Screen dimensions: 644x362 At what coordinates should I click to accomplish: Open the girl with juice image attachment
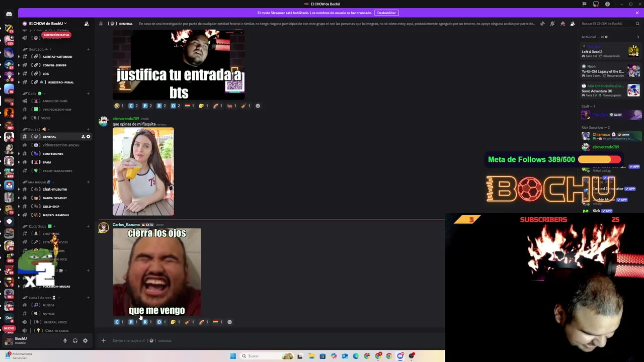(x=143, y=171)
